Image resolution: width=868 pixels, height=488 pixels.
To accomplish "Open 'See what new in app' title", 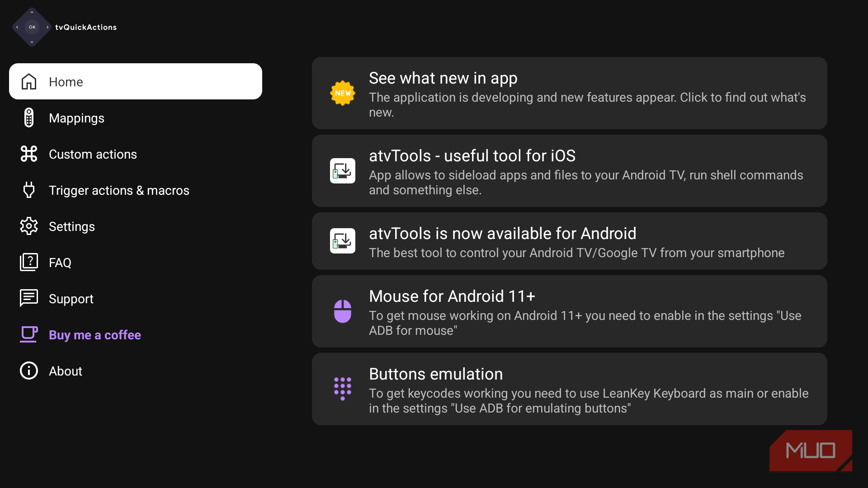I will [443, 78].
